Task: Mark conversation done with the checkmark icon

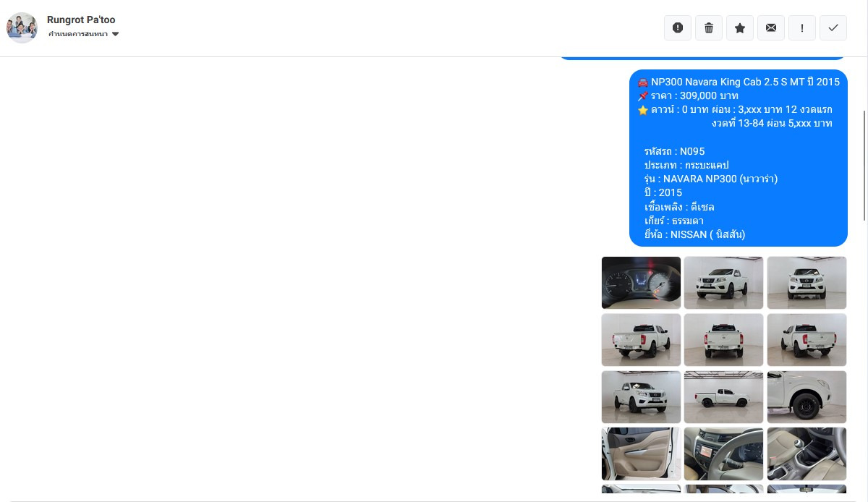Action: point(833,27)
